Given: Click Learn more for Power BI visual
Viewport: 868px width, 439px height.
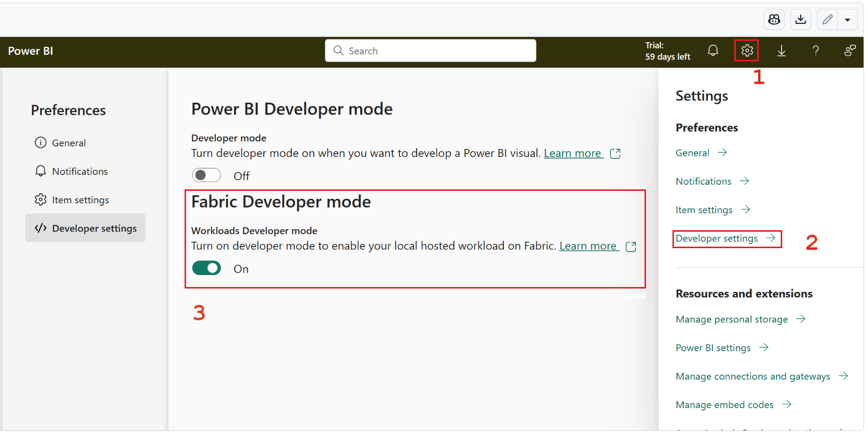Looking at the screenshot, I should pos(572,153).
